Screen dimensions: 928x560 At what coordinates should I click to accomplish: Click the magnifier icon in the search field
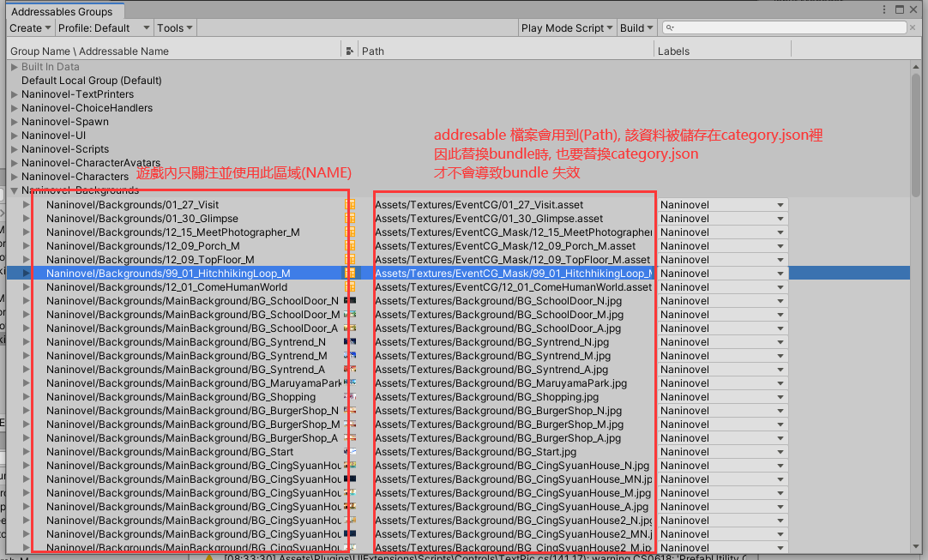670,28
